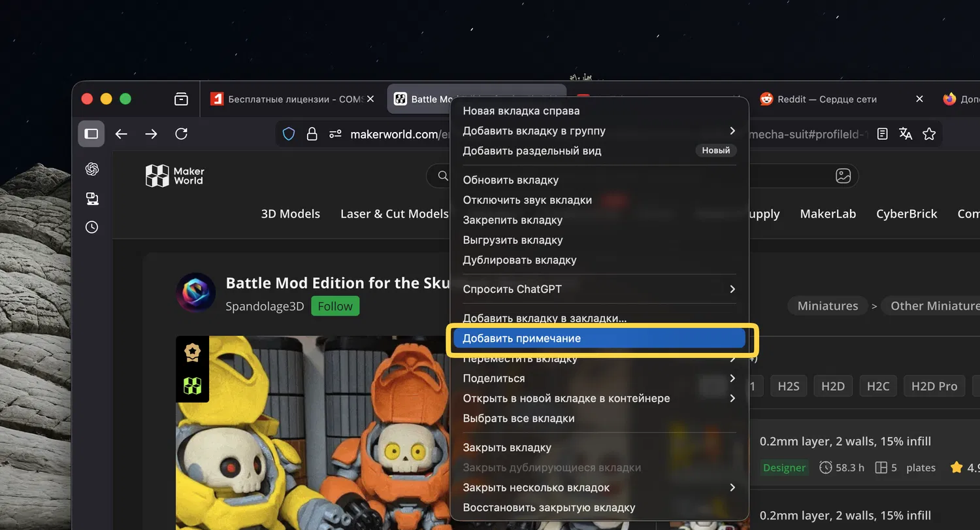Toggle the browser sidebar panel button

(x=91, y=134)
